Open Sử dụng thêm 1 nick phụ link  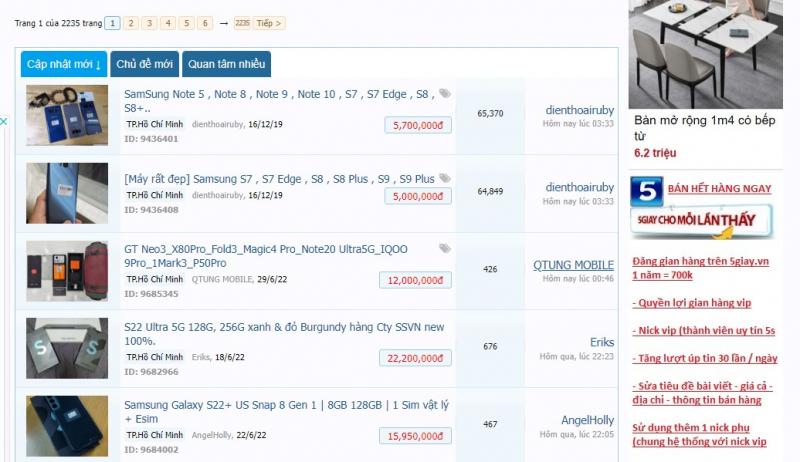(699, 434)
